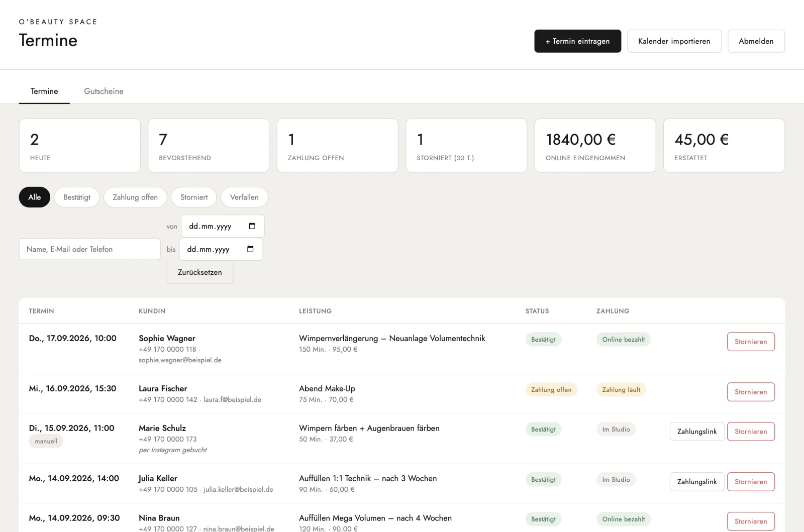Click the 'von' date input field
The width and height of the screenshot is (804, 532).
(223, 226)
